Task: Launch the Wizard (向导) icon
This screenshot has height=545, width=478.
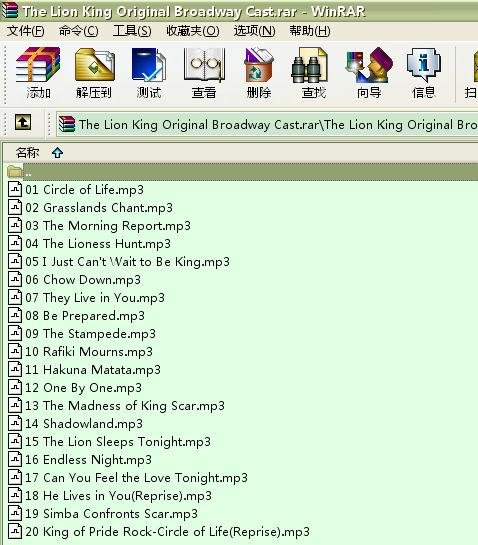Action: pyautogui.click(x=369, y=73)
